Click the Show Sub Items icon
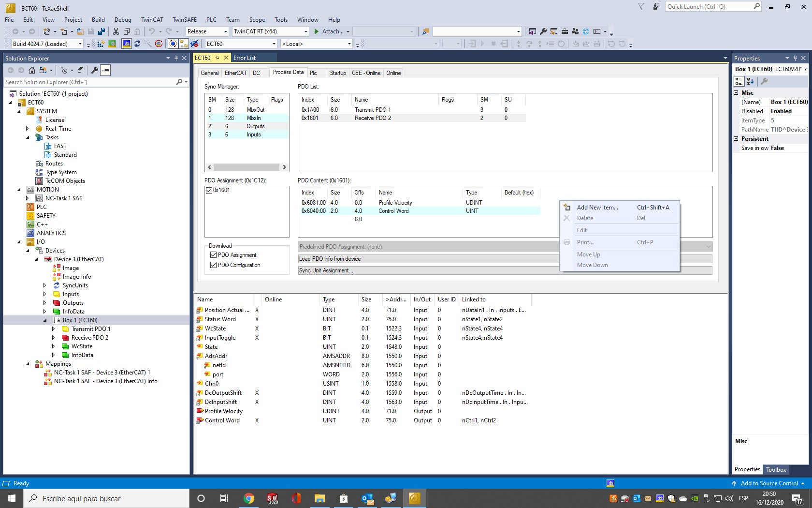The image size is (812, 508). tap(184, 44)
